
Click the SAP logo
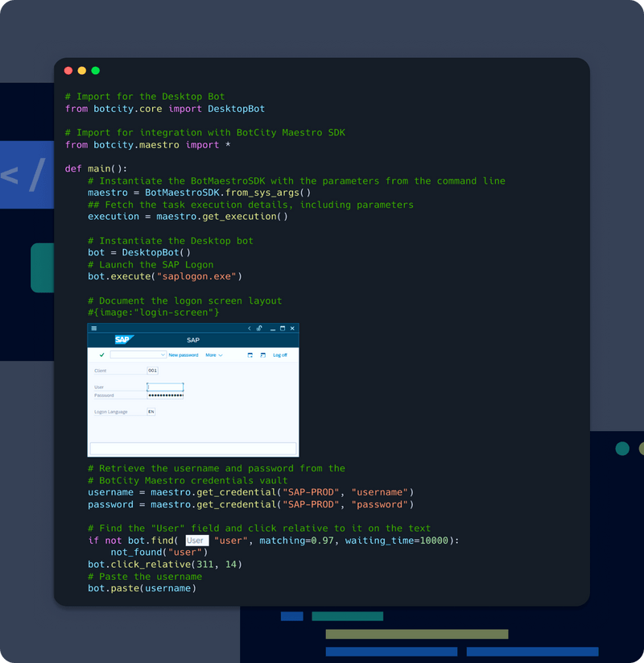tap(123, 340)
